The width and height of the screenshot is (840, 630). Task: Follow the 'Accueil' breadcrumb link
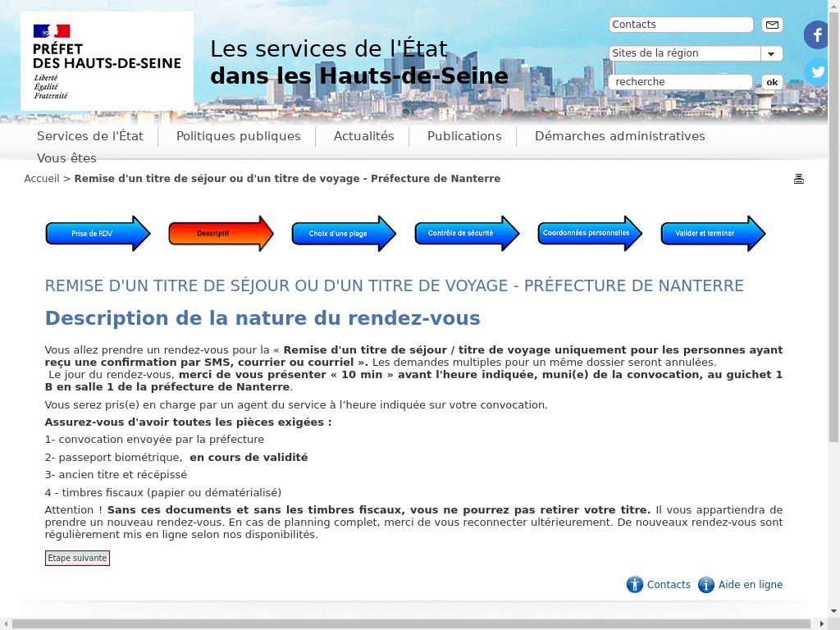point(42,178)
